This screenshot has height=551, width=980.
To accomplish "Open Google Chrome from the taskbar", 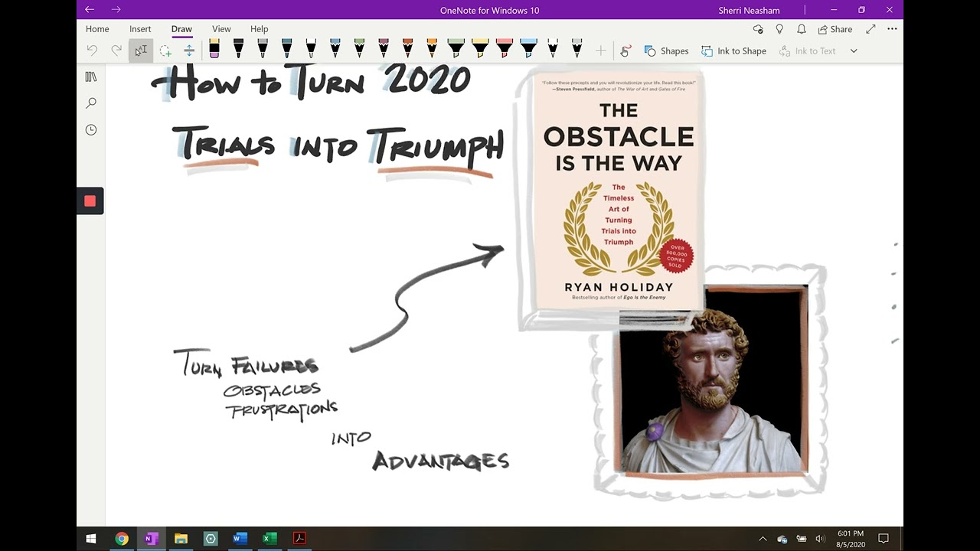I will coord(122,539).
